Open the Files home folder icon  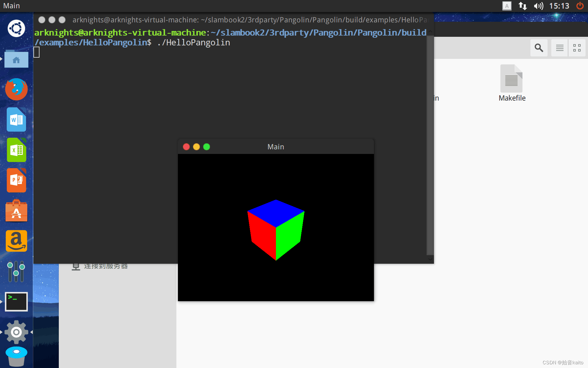pos(16,59)
